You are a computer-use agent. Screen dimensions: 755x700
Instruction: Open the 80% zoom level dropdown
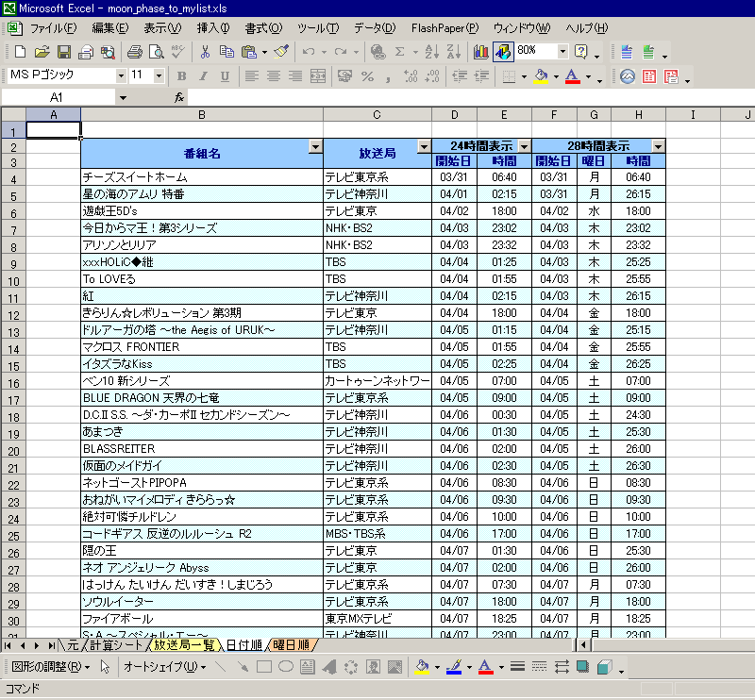tap(563, 51)
